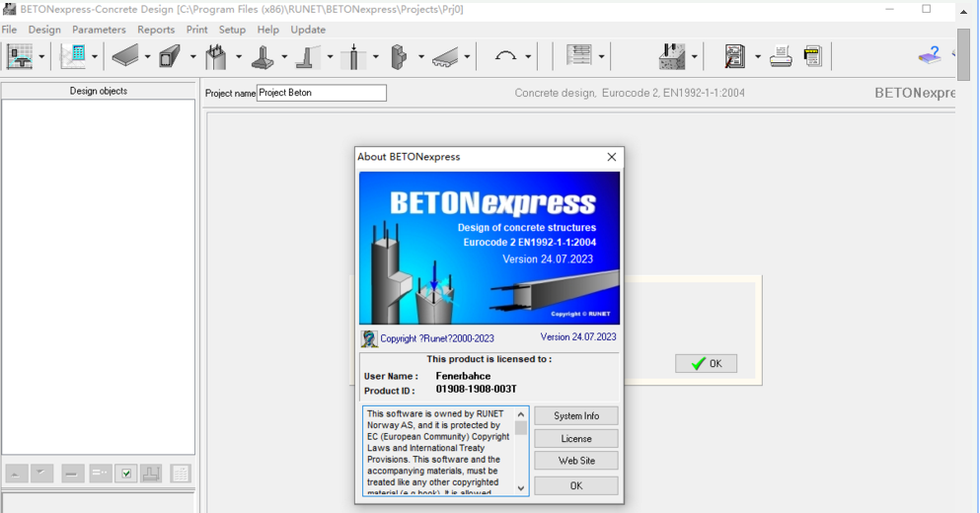Viewport: 980px width, 513px height.
Task: Click the delete-object minus button
Action: click(x=72, y=474)
